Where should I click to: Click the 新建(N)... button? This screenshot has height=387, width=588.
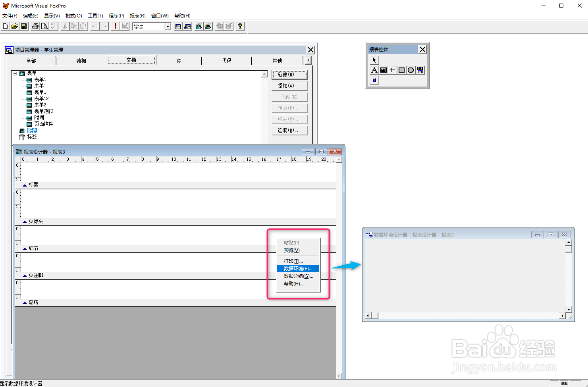tap(290, 75)
